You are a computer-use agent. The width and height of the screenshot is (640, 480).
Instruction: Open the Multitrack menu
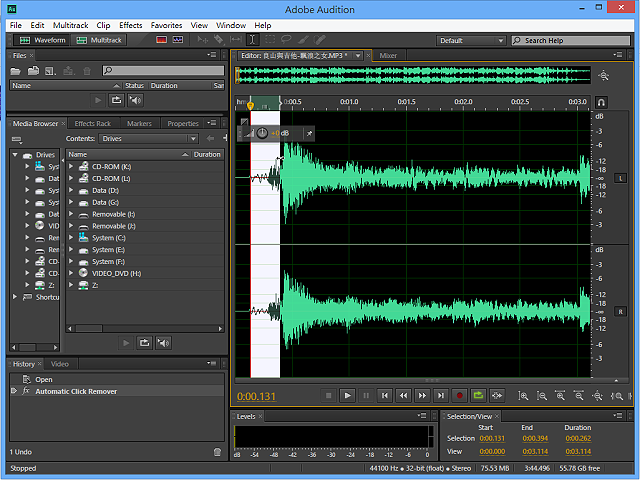[x=71, y=25]
